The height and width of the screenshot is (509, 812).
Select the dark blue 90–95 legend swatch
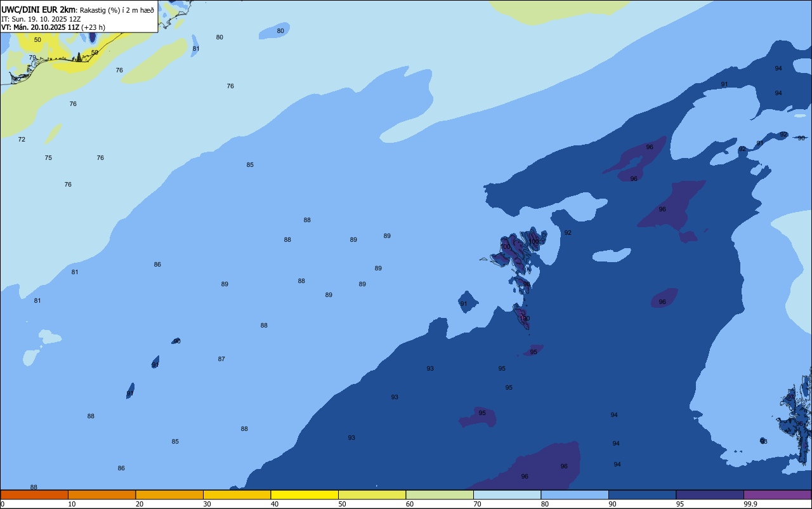pos(642,494)
